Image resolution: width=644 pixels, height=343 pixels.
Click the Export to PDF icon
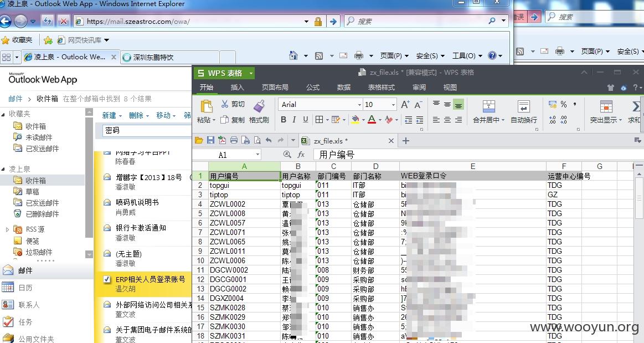pos(222,141)
